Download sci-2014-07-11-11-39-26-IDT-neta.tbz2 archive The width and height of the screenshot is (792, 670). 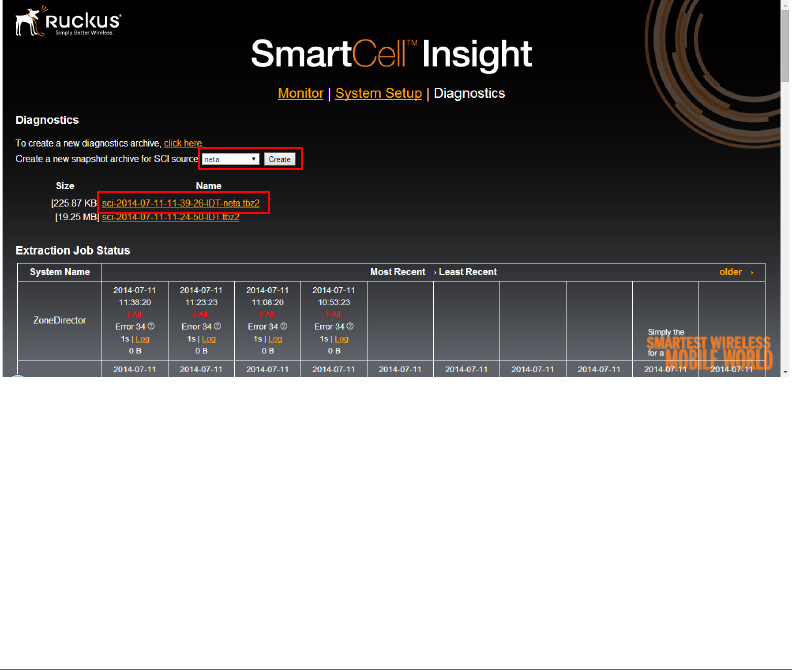click(181, 203)
